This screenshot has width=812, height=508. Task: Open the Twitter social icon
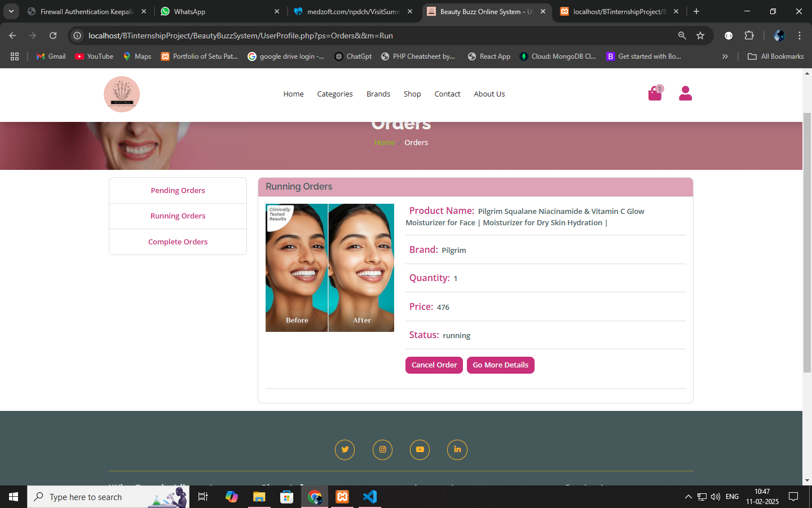pos(345,450)
